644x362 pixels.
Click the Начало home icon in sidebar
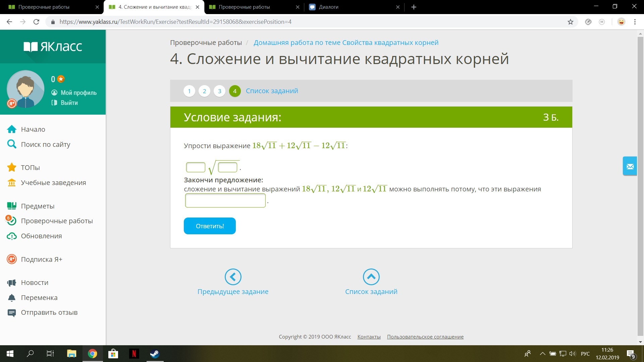12,129
